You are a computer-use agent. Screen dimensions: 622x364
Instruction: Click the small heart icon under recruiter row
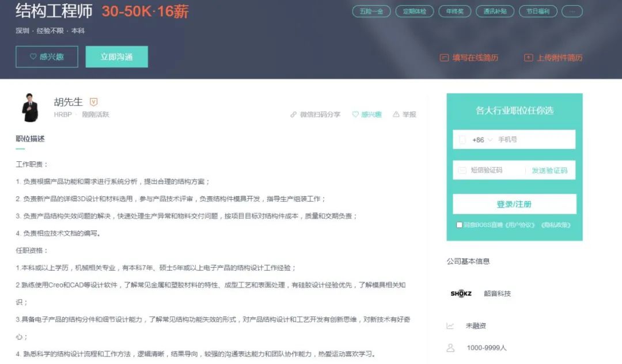(355, 115)
